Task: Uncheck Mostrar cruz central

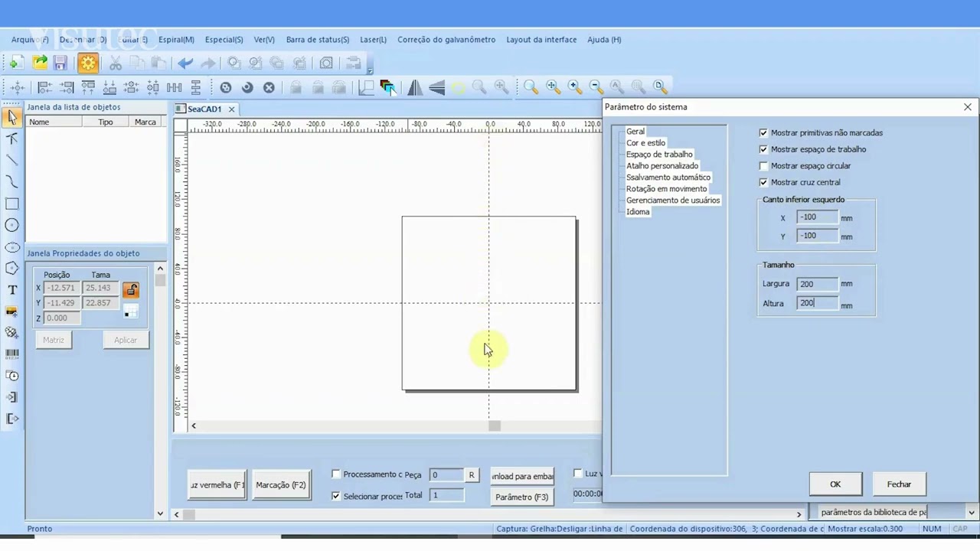Action: [x=763, y=182]
